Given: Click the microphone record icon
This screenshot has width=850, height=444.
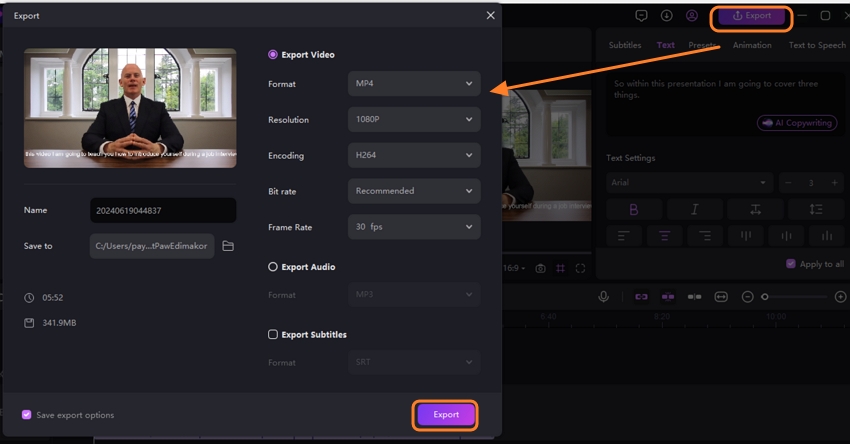Looking at the screenshot, I should click(603, 297).
